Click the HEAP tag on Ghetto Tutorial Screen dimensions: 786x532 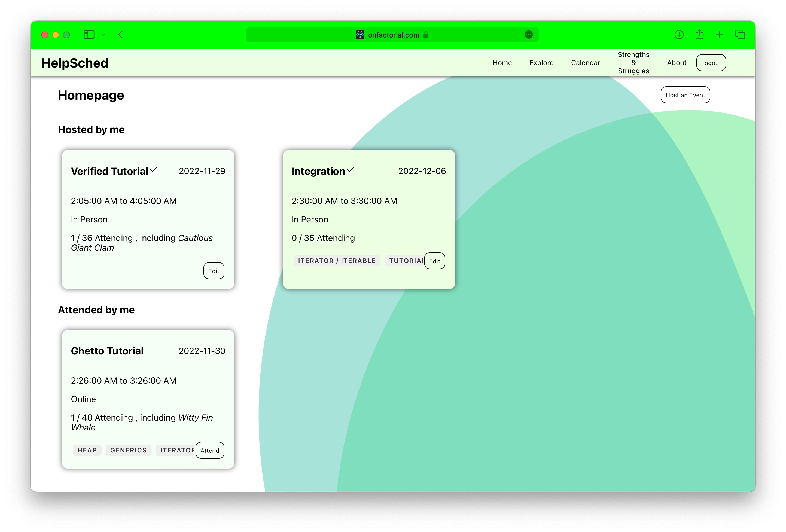(87, 450)
